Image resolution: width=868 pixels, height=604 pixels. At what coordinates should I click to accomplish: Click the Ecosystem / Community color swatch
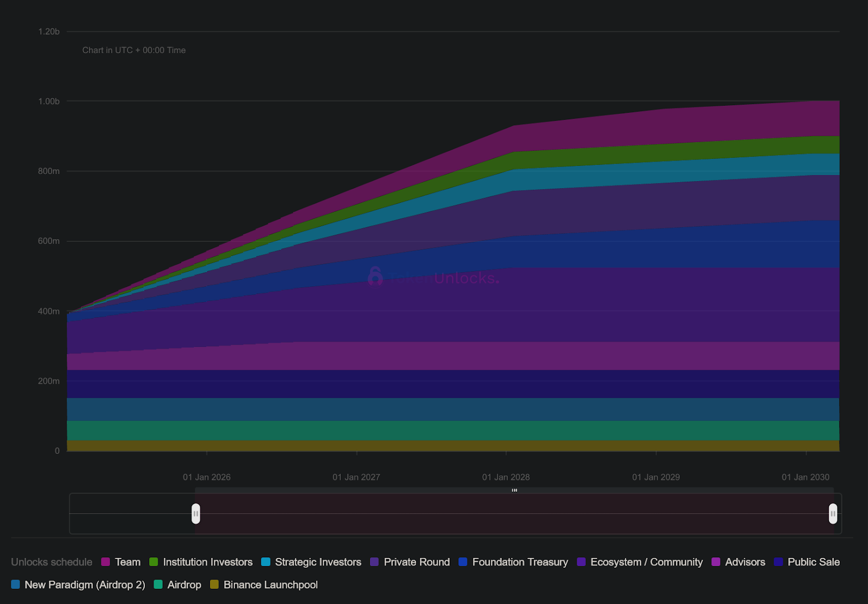[x=582, y=562]
